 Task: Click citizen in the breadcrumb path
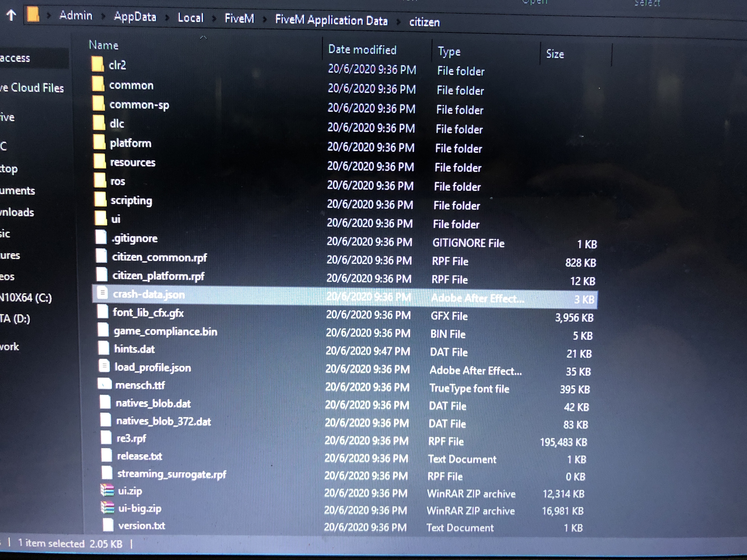coord(424,22)
